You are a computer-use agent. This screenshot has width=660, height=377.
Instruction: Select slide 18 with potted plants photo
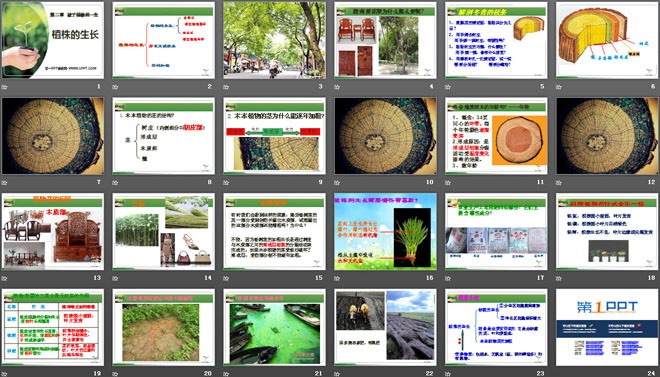tap(607, 231)
